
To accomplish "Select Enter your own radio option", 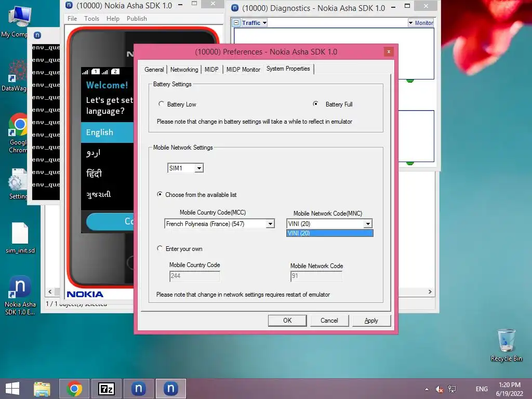I will 159,248.
